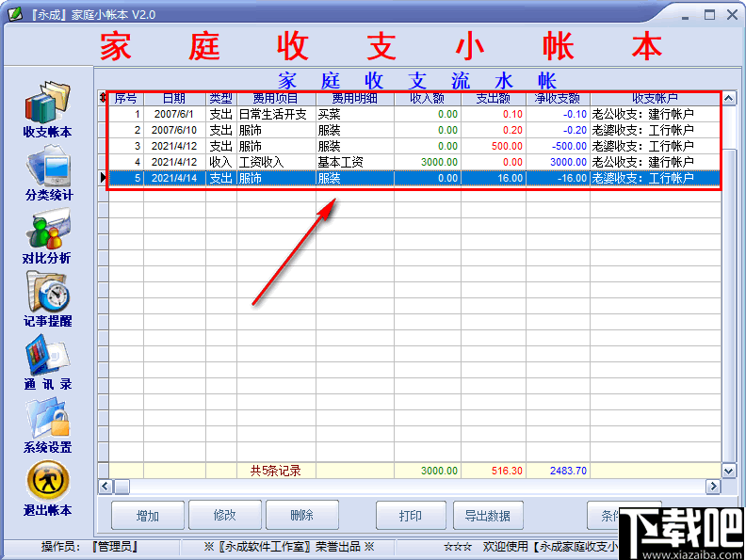Click the horizontal scrollbar thumb
746x560 pixels.
click(122, 487)
